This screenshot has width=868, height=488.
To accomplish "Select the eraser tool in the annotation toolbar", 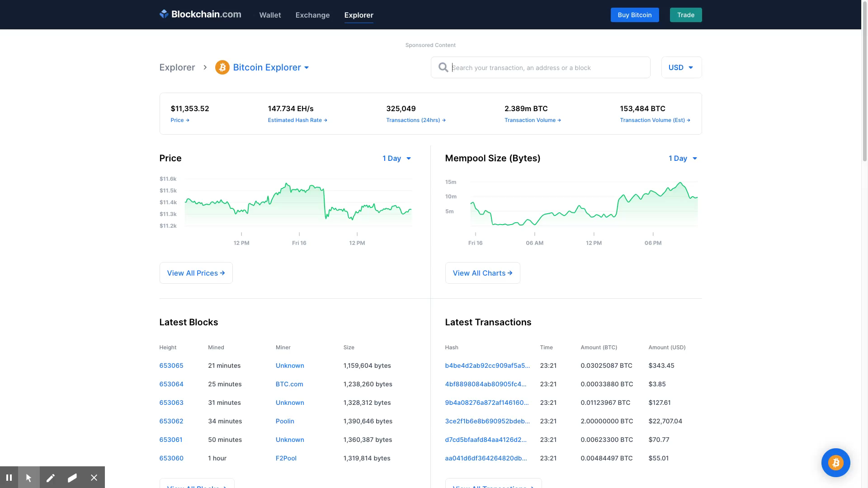I will click(72, 478).
